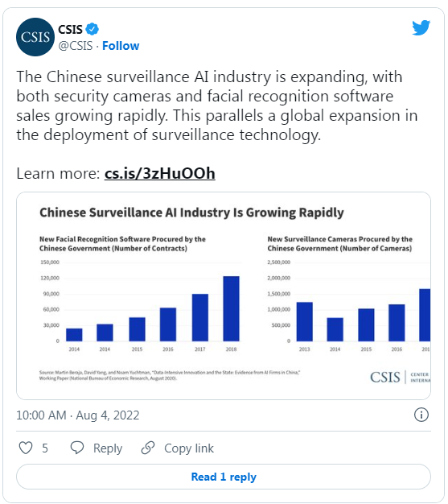448x504 pixels.
Task: Open the surveillance chart image
Action: pos(224,295)
